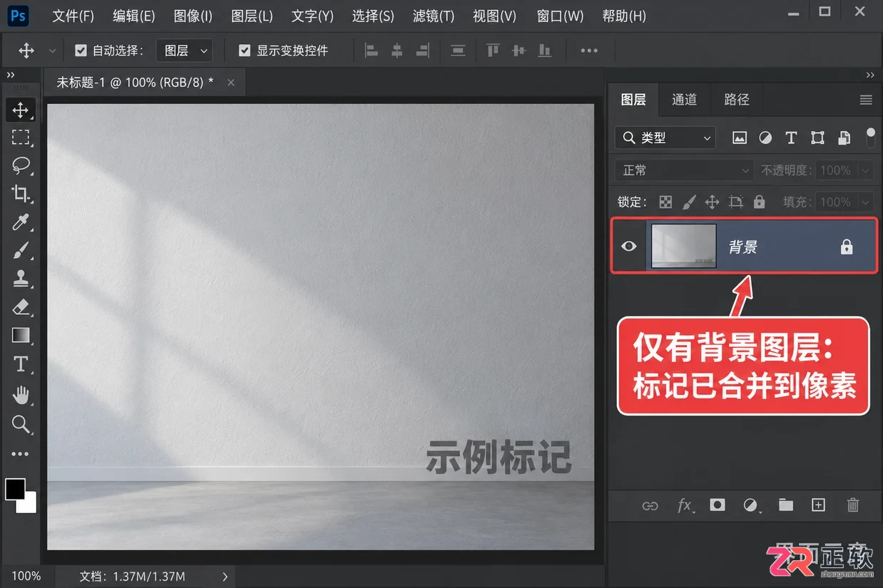883x588 pixels.
Task: Open status bar info arrow
Action: pyautogui.click(x=225, y=576)
